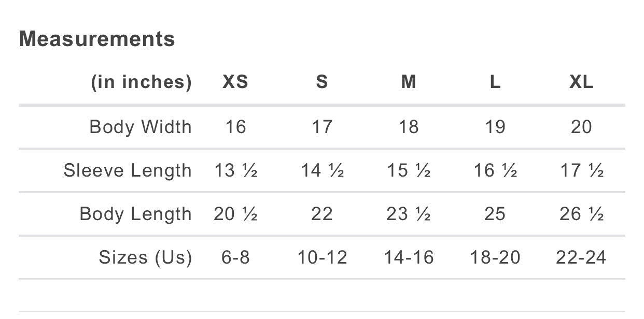Click the S body length value 22
Viewport: 644px width, 319px height.
click(322, 214)
